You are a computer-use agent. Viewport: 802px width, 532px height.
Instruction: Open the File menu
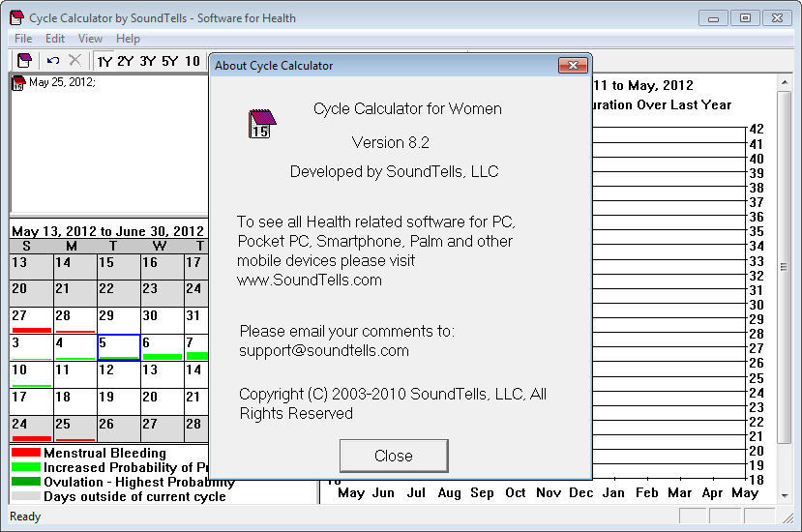[23, 39]
